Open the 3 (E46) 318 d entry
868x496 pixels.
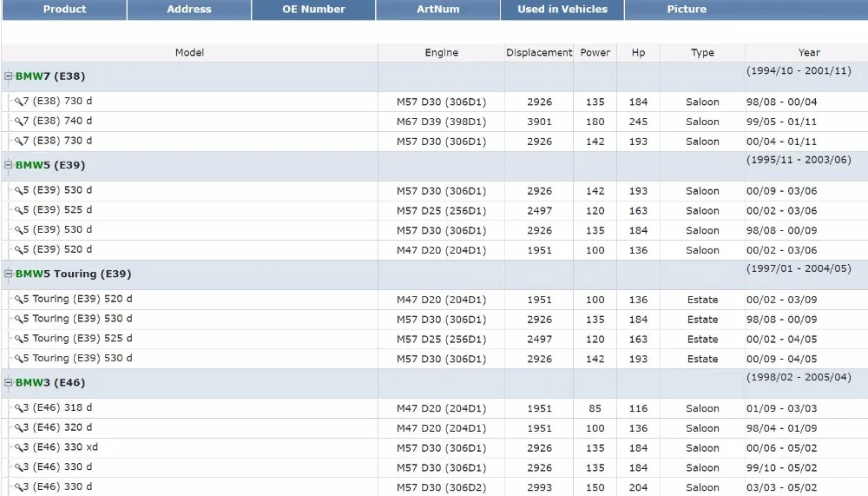(57, 407)
